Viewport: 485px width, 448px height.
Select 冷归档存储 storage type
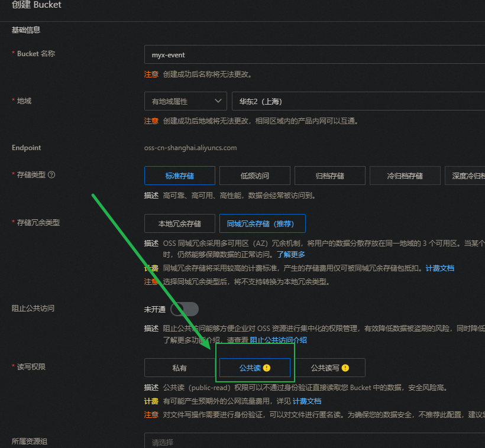(x=405, y=176)
